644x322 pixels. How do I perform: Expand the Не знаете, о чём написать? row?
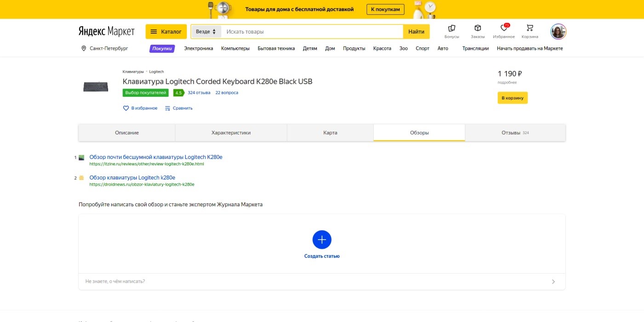[x=322, y=281]
